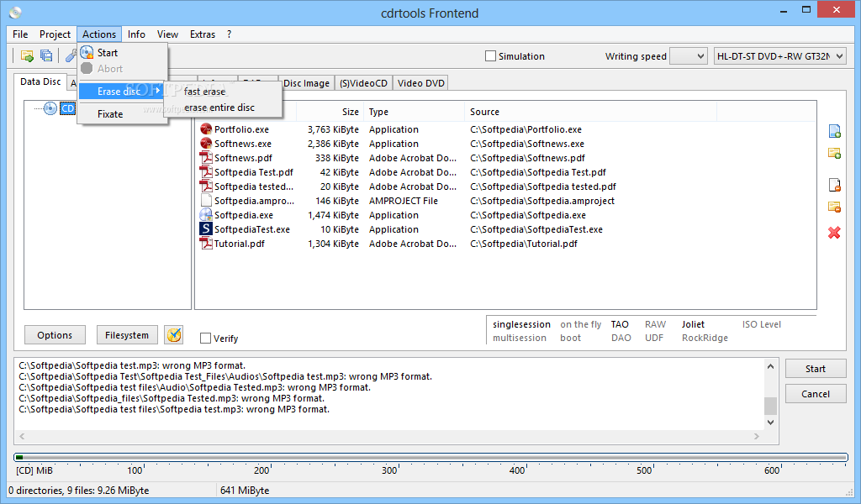Select the Softpedia.ampro... file name
861x504 pixels.
(254, 201)
